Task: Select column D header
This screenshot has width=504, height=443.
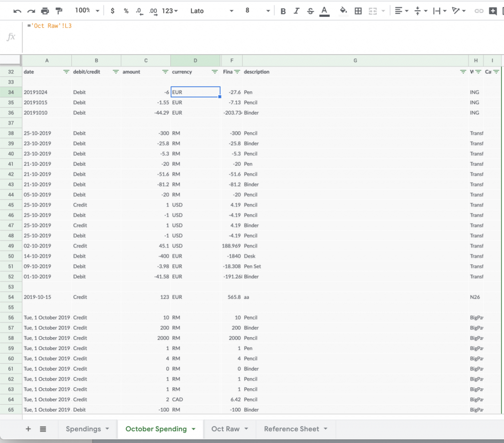Action: (x=195, y=61)
